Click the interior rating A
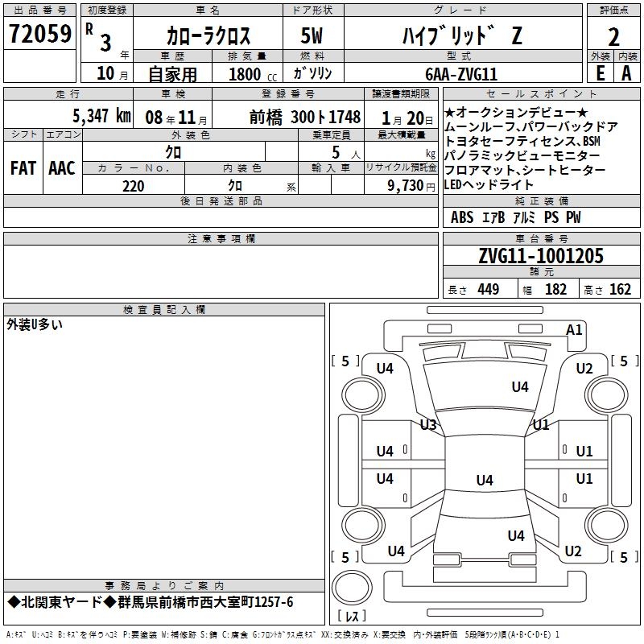 [x=626, y=73]
